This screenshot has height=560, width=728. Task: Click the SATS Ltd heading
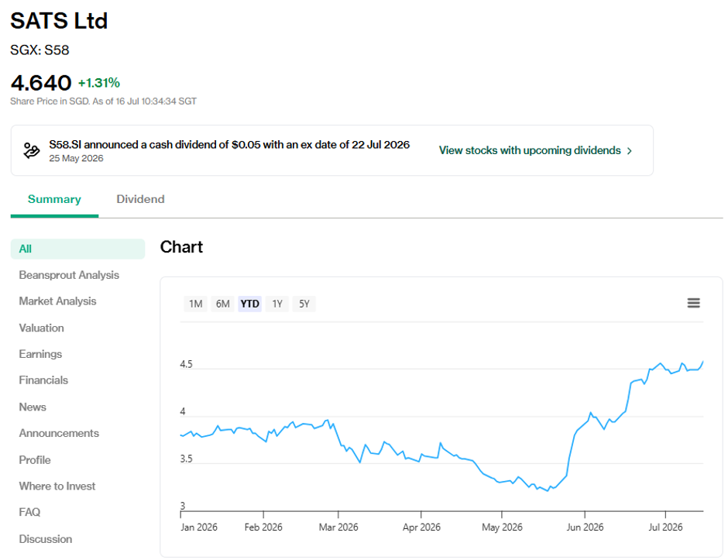click(x=59, y=21)
